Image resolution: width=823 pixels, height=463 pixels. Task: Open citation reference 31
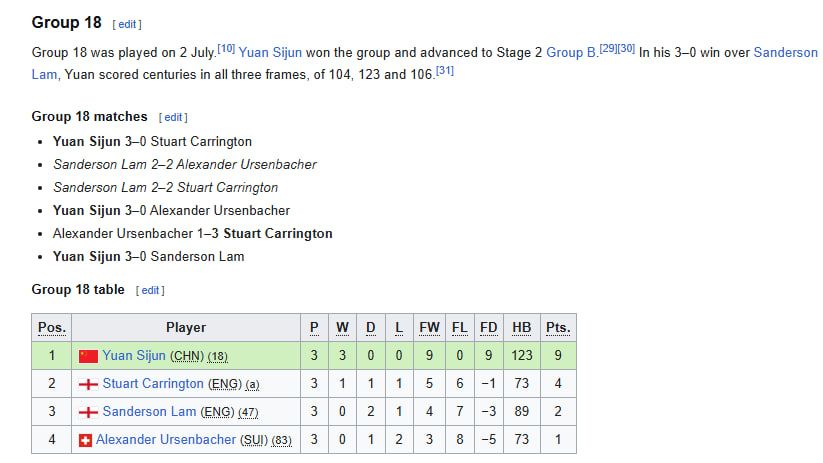(445, 70)
